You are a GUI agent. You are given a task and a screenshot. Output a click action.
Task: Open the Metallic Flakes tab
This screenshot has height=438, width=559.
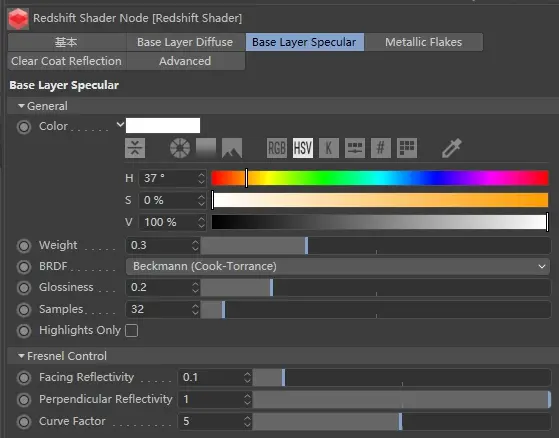pos(424,42)
